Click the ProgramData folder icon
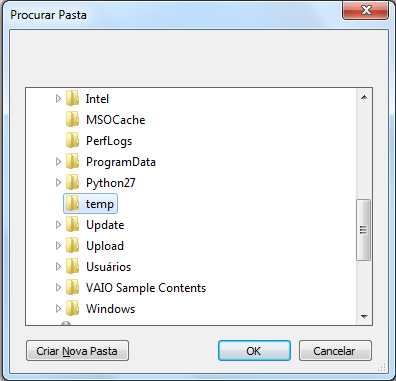The height and width of the screenshot is (381, 396). pyautogui.click(x=72, y=161)
